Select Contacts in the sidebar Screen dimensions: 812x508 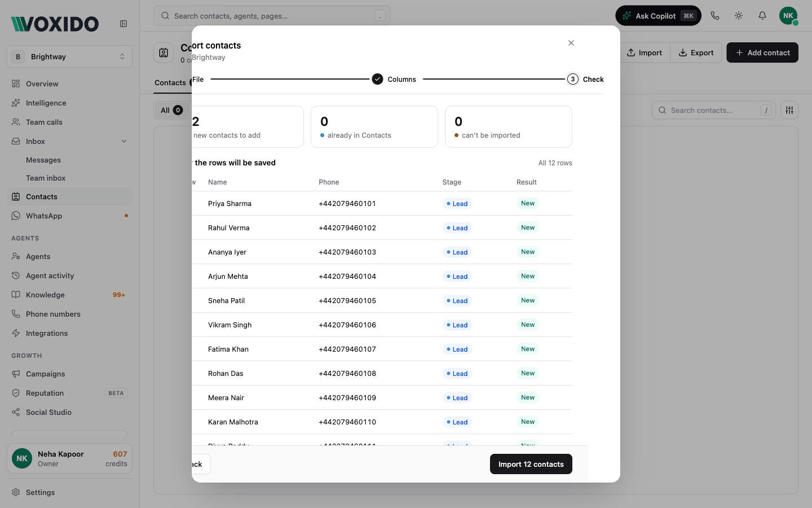(x=69, y=196)
